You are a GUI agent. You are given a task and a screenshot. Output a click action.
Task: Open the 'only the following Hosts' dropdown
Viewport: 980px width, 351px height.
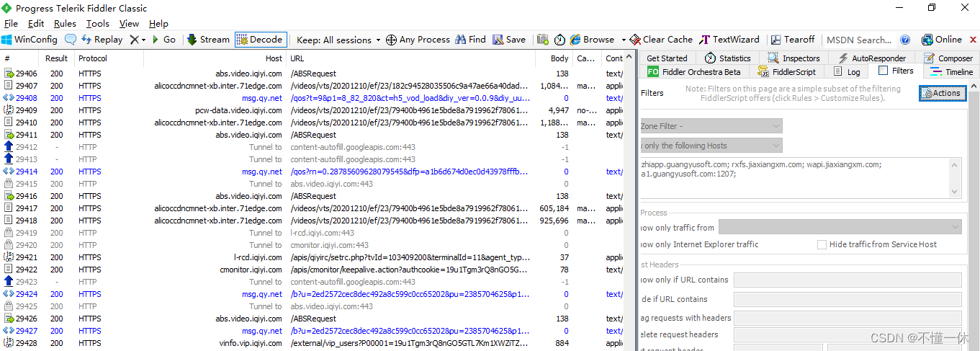[711, 146]
